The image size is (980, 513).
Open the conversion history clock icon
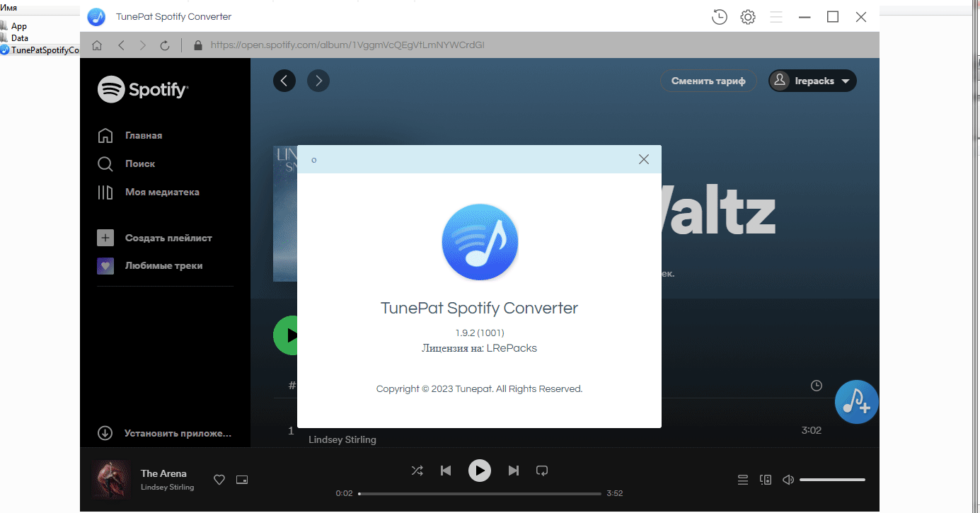click(720, 17)
